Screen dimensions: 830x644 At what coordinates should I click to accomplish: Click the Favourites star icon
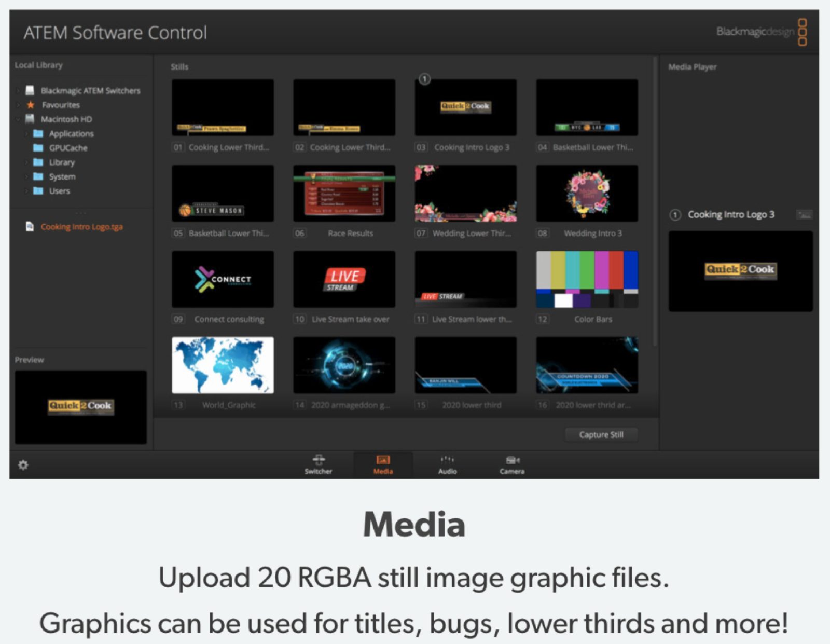[31, 105]
